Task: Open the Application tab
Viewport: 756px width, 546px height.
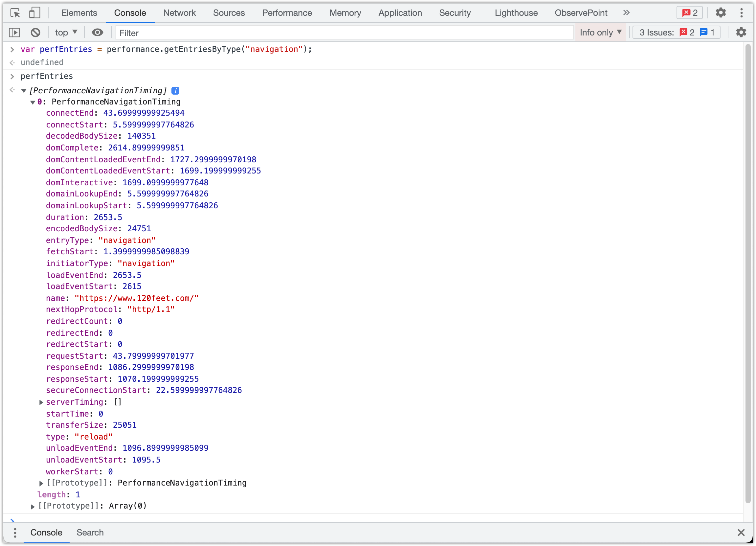Action: pyautogui.click(x=400, y=13)
